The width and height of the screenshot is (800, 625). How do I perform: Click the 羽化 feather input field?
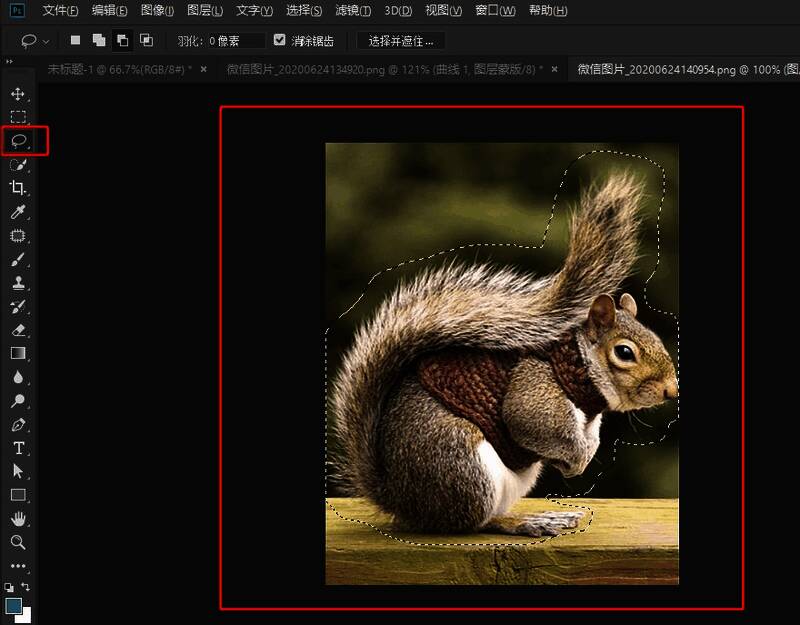(236, 41)
